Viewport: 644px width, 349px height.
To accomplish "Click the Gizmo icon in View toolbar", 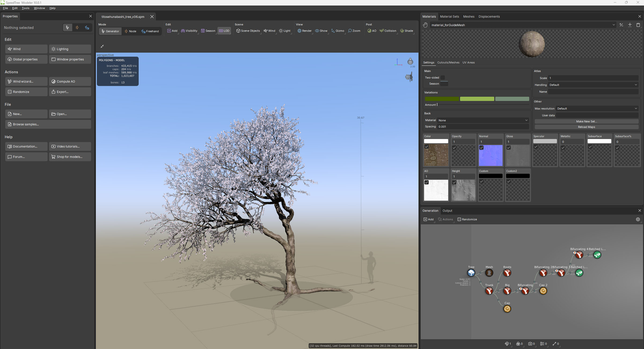I will tap(333, 31).
